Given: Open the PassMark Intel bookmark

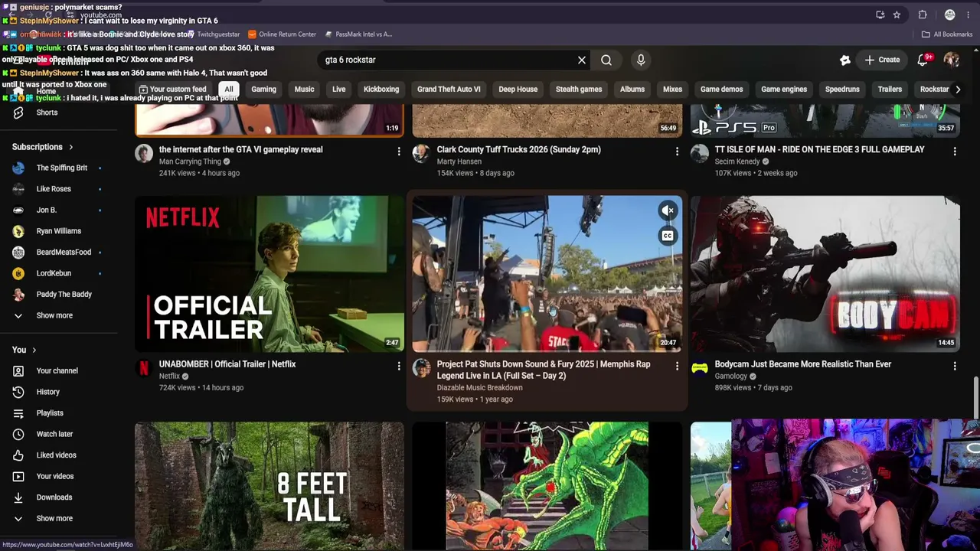Looking at the screenshot, I should pos(358,34).
